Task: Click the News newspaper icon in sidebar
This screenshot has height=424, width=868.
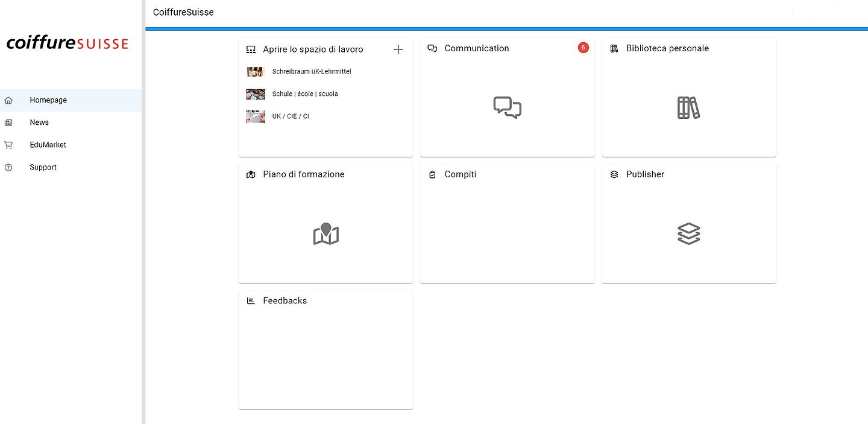Action: click(x=8, y=122)
